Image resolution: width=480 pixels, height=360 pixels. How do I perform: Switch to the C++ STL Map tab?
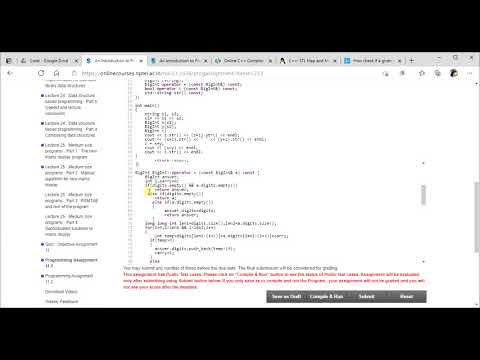point(308,61)
